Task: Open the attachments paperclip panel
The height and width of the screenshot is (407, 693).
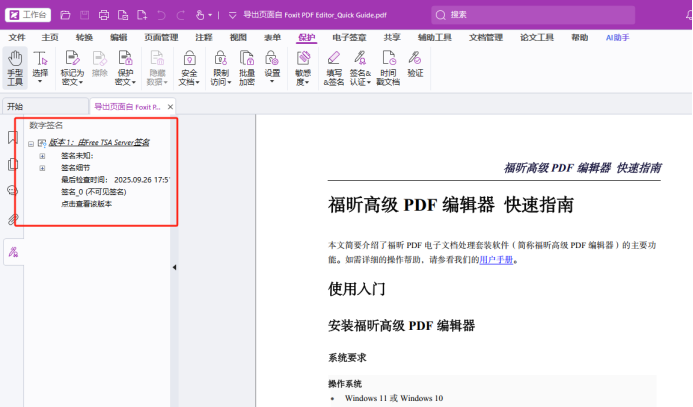Action: 13,217
